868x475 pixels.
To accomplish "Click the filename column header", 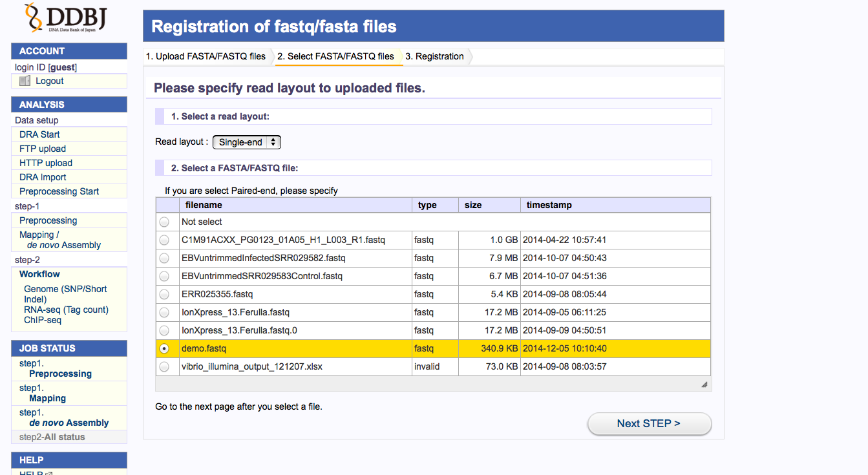I will pos(204,205).
